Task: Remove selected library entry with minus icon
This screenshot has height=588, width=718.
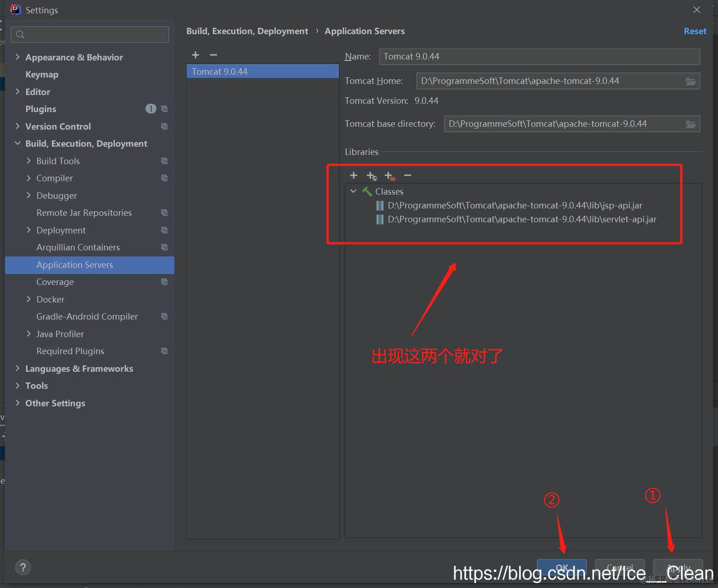Action: coord(408,175)
